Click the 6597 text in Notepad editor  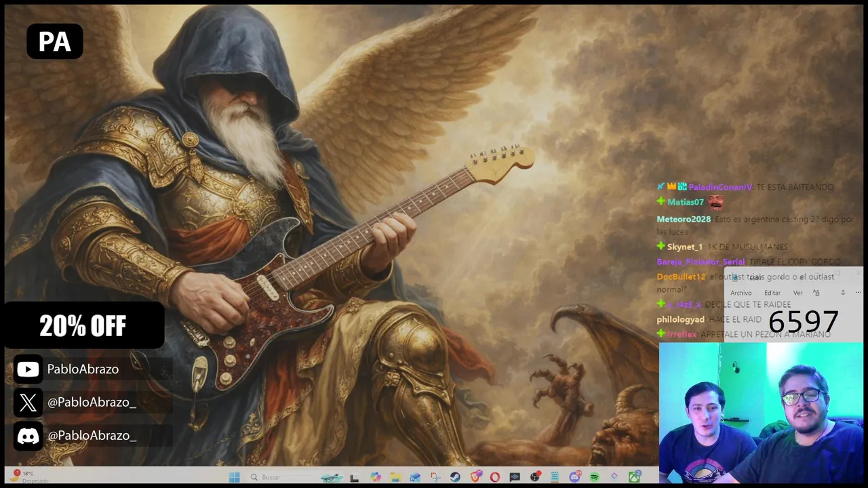pyautogui.click(x=803, y=322)
